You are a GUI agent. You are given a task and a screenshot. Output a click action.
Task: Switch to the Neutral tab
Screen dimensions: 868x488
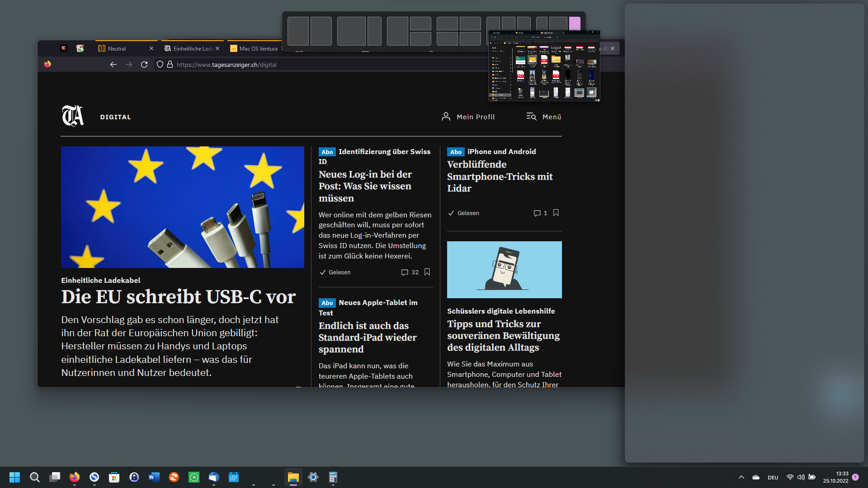pos(126,48)
